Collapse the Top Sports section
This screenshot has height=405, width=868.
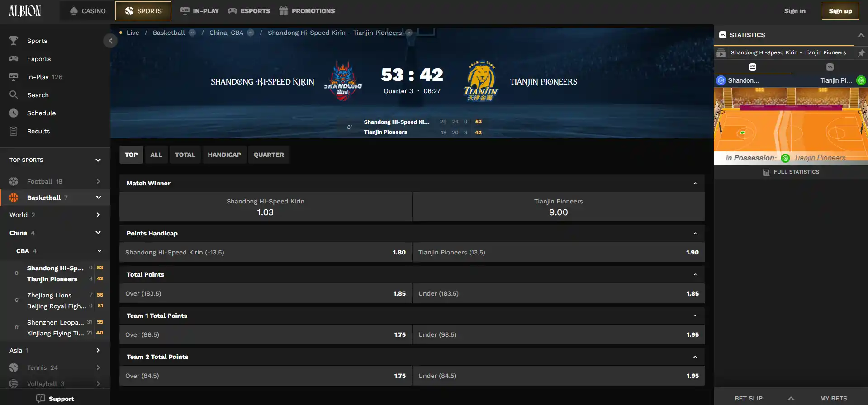(x=98, y=160)
